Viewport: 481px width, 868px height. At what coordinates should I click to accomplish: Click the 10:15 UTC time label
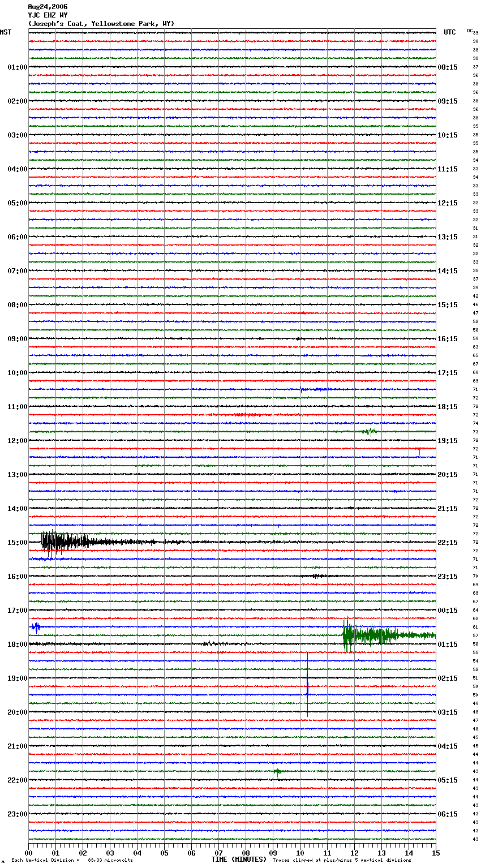click(448, 135)
